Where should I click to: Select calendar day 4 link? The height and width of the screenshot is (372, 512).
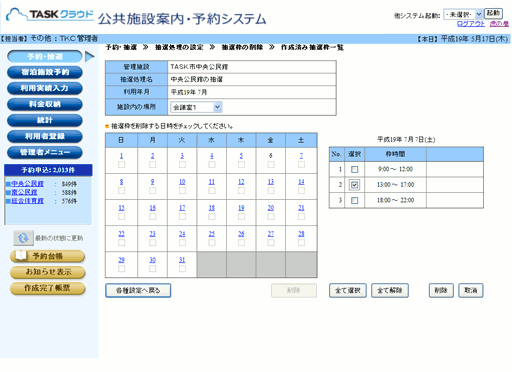click(x=212, y=156)
